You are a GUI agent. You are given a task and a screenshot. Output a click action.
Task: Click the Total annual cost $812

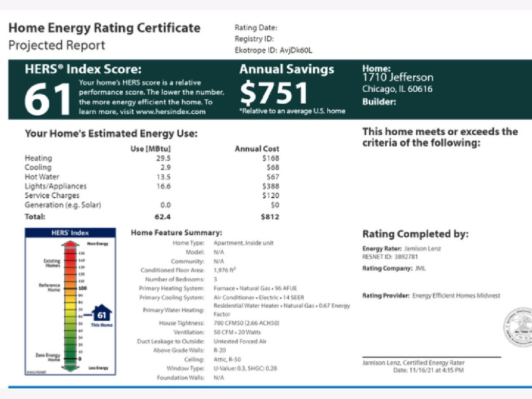[x=270, y=217]
